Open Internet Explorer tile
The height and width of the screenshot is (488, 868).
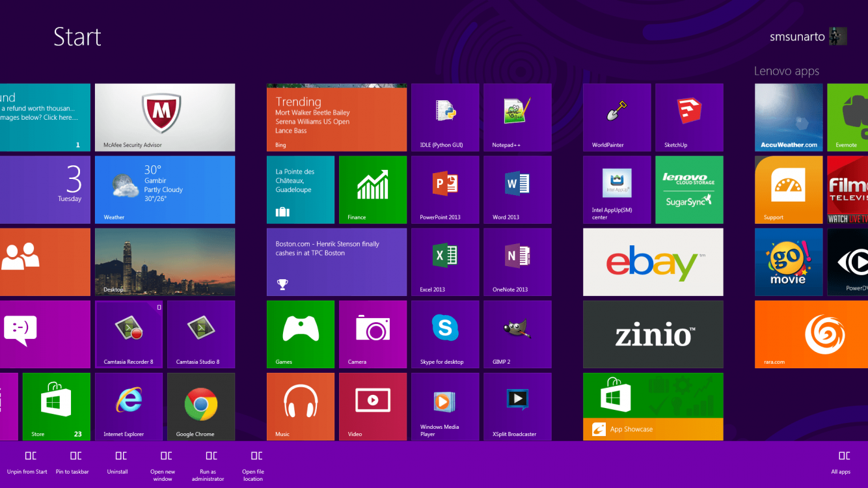(x=129, y=407)
